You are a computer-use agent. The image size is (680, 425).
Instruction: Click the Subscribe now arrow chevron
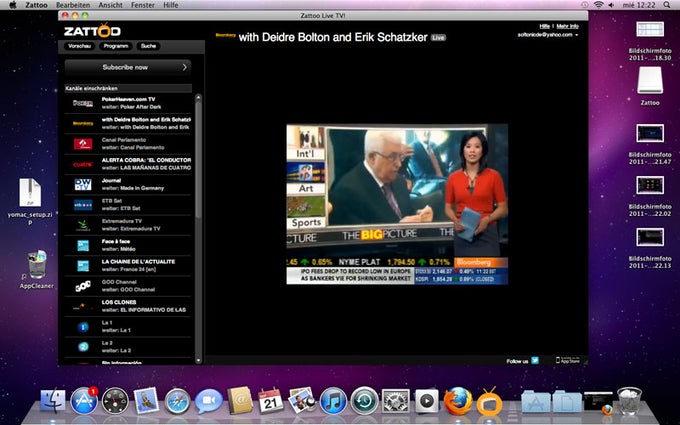(184, 67)
